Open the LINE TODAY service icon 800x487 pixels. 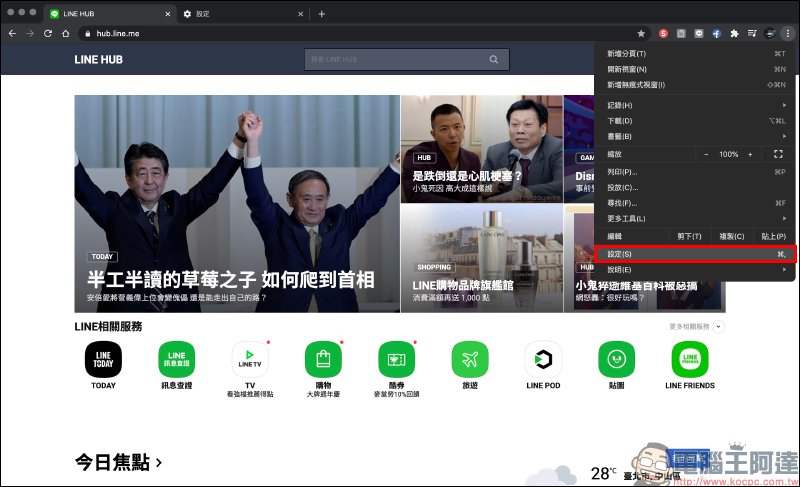pyautogui.click(x=103, y=360)
